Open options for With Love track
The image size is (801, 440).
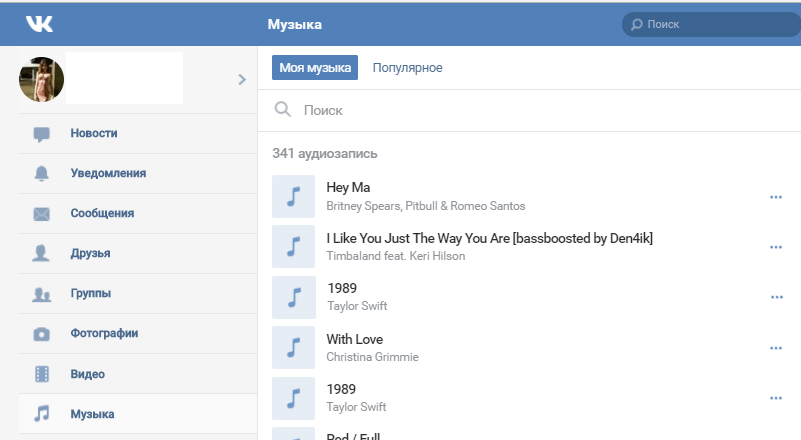click(x=775, y=348)
